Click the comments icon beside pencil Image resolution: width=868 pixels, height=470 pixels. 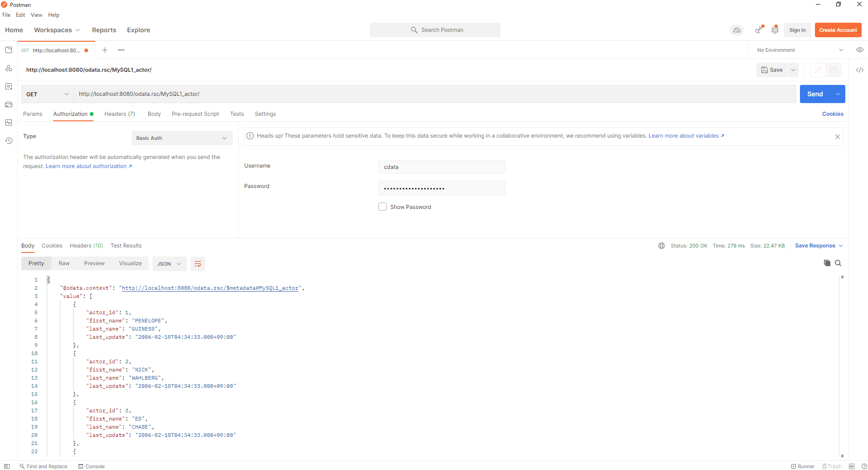click(x=833, y=70)
